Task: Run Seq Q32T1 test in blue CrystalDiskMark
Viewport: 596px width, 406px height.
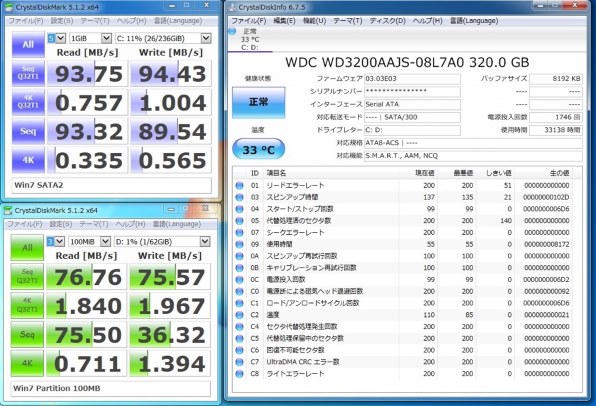Action: click(x=28, y=73)
